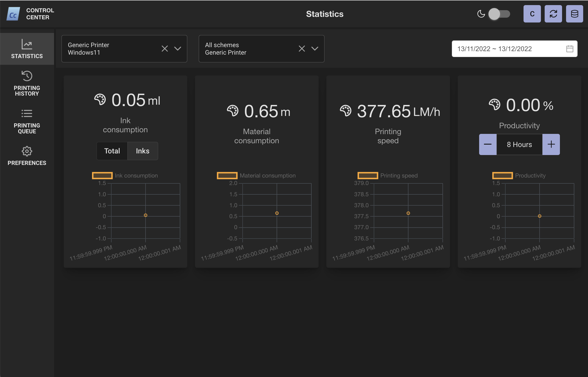The image size is (588, 377).
Task: Expand the All schemes dropdown arrow
Action: coord(315,49)
